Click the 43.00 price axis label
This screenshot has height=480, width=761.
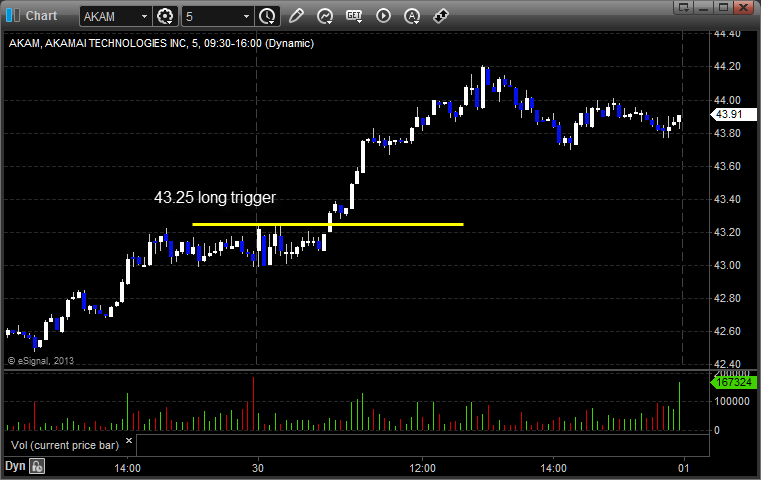coord(728,265)
